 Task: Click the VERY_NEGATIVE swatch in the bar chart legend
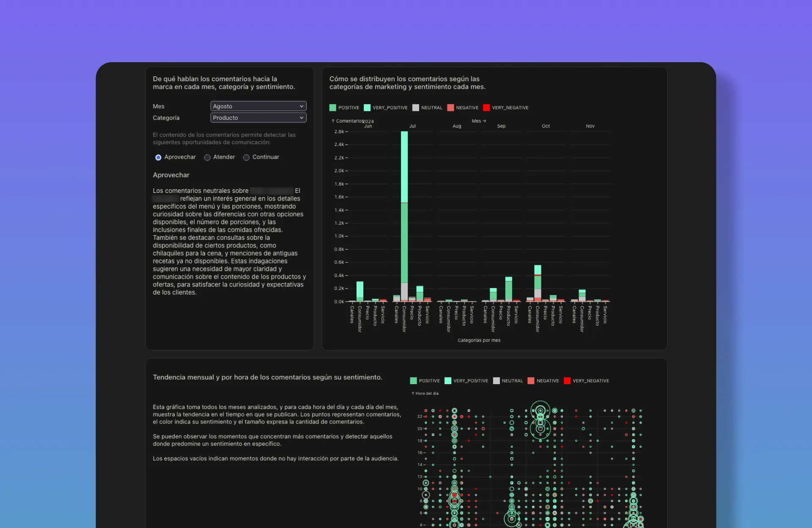tap(486, 107)
